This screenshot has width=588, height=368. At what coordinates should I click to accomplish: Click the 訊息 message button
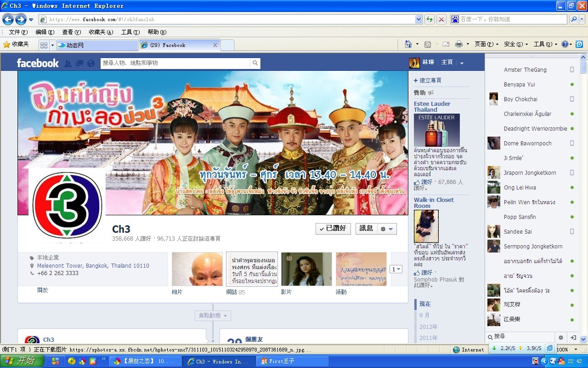366,229
